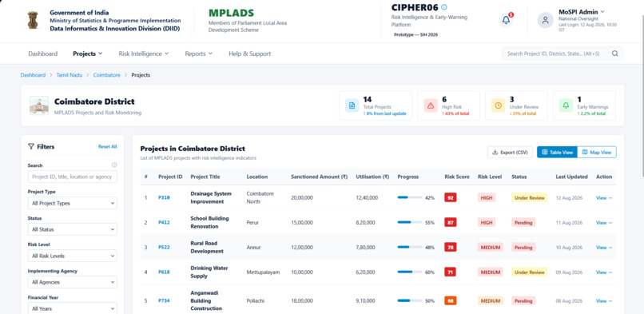The width and height of the screenshot is (644, 314).
Task: Open notifications bell with 5 badge
Action: coord(506,20)
